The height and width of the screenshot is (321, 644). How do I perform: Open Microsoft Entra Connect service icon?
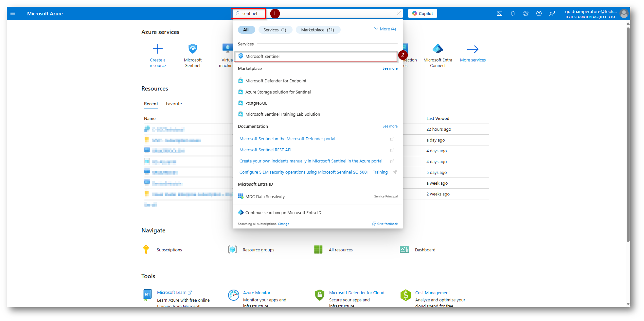point(438,49)
